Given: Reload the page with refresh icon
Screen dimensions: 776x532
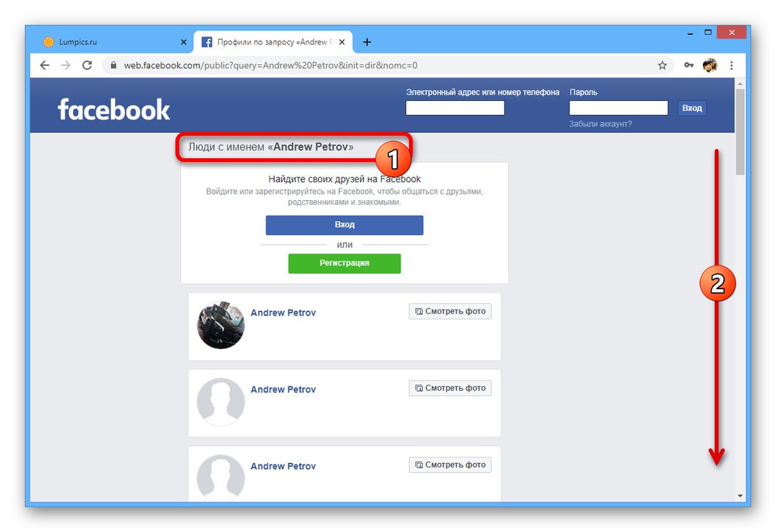Looking at the screenshot, I should tap(87, 65).
